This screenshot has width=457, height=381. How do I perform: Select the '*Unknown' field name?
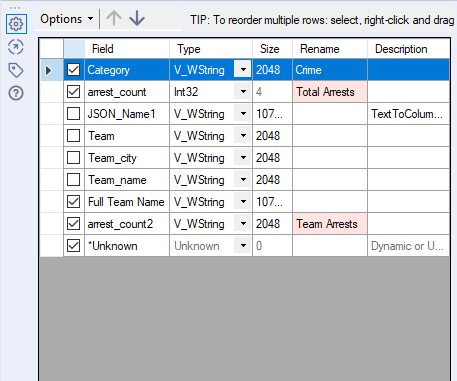[112, 246]
